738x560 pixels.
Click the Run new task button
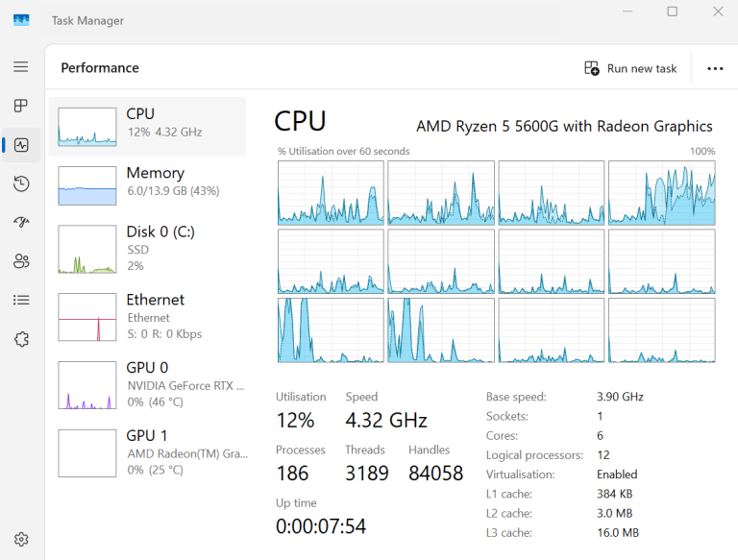(630, 68)
